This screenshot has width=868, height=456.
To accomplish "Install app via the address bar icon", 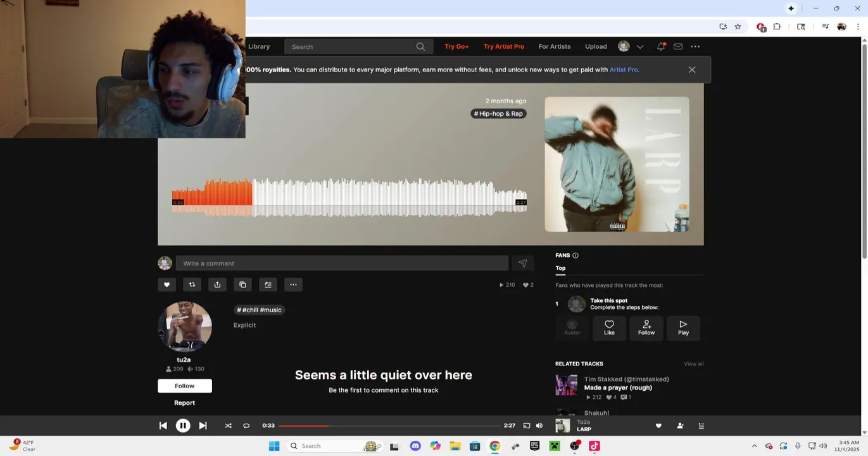I will point(723,27).
